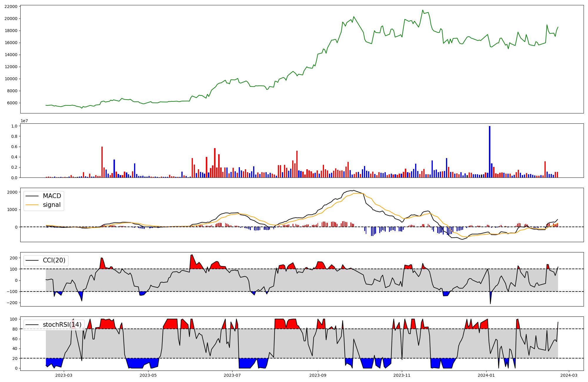Click the 6000 price axis tick label
Image resolution: width=588 pixels, height=382 pixels.
pos(12,103)
